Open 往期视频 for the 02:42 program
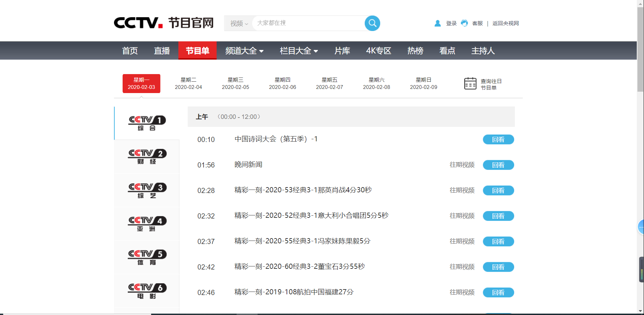The width and height of the screenshot is (644, 315). pos(462,267)
